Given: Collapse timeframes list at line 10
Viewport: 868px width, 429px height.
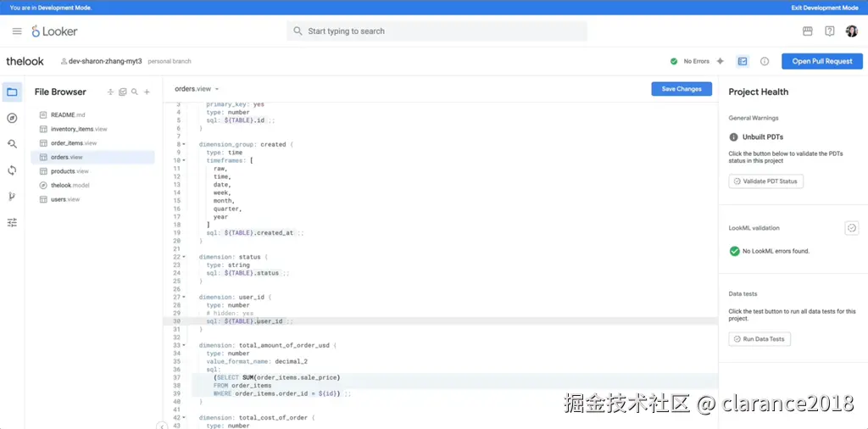Looking at the screenshot, I should click(183, 160).
